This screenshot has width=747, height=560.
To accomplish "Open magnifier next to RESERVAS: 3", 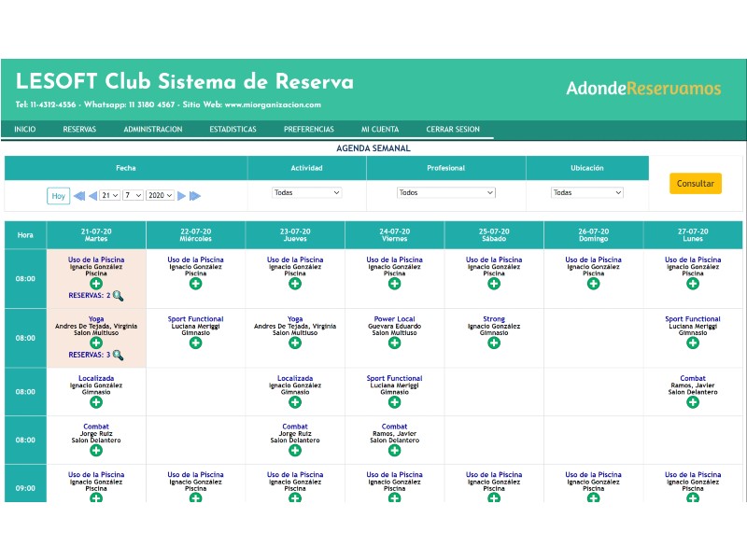I will [x=118, y=355].
